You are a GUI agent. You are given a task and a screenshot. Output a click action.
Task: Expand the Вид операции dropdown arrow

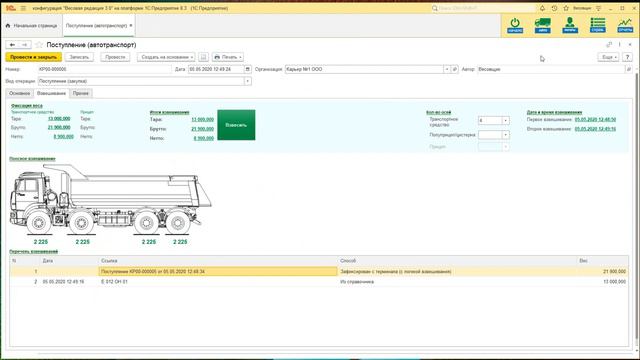point(247,81)
